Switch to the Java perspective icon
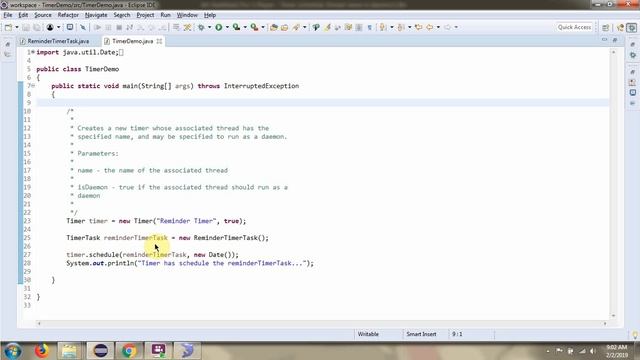This screenshot has height=360, width=640. tap(621, 27)
